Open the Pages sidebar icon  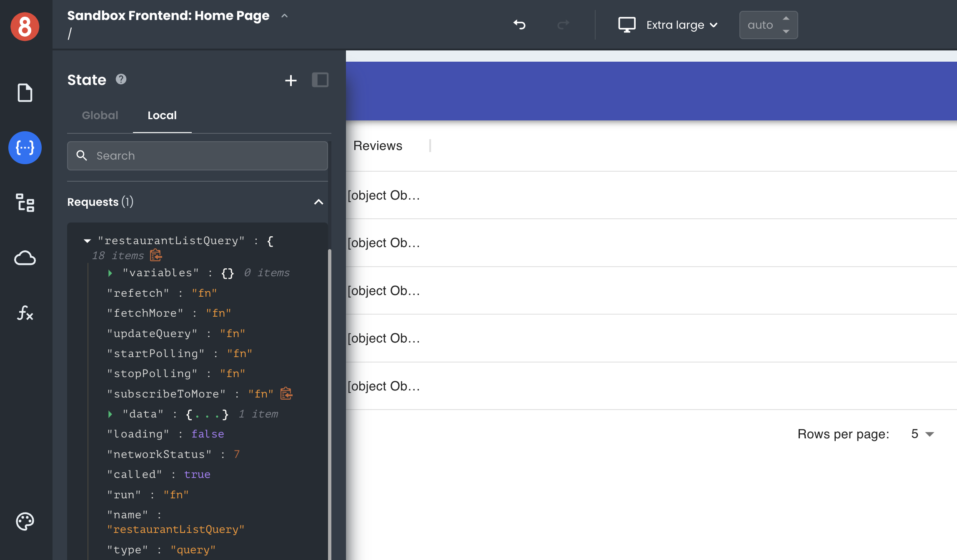(x=25, y=92)
